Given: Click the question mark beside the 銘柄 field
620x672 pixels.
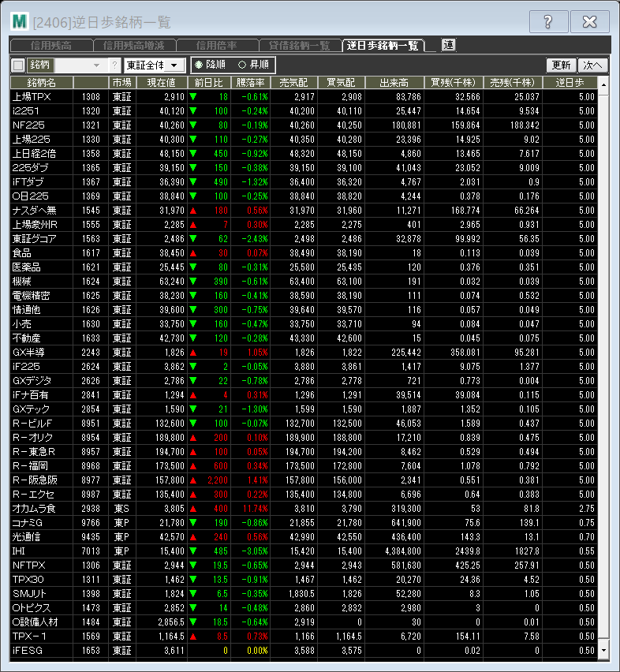Looking at the screenshot, I should (114, 65).
